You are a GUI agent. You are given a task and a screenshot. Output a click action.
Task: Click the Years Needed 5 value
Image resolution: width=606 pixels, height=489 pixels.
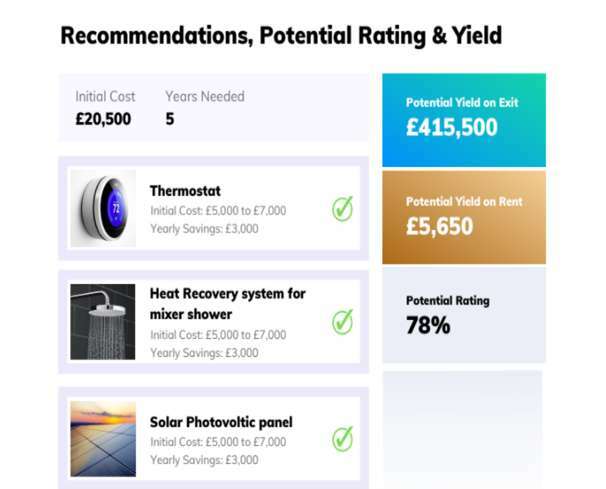pyautogui.click(x=170, y=119)
